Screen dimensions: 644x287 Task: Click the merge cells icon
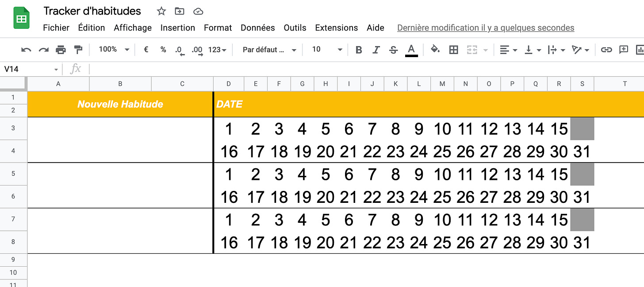(472, 50)
